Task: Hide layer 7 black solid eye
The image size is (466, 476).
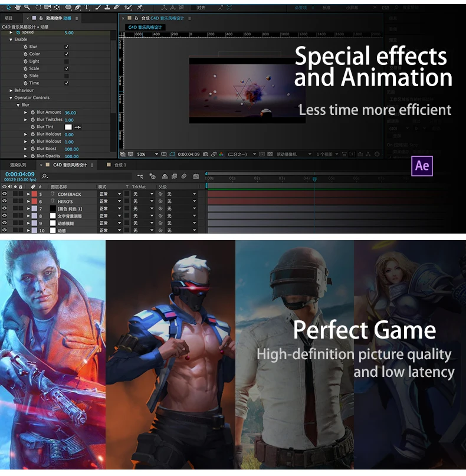Action: pos(5,208)
